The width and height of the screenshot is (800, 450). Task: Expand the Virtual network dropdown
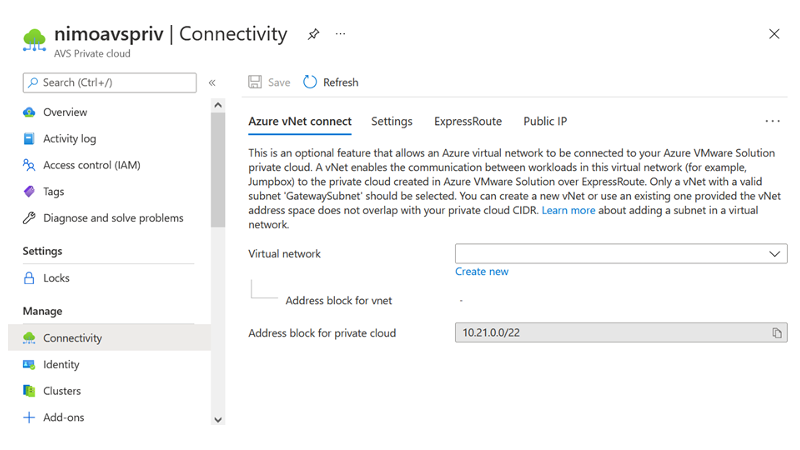pyautogui.click(x=620, y=254)
